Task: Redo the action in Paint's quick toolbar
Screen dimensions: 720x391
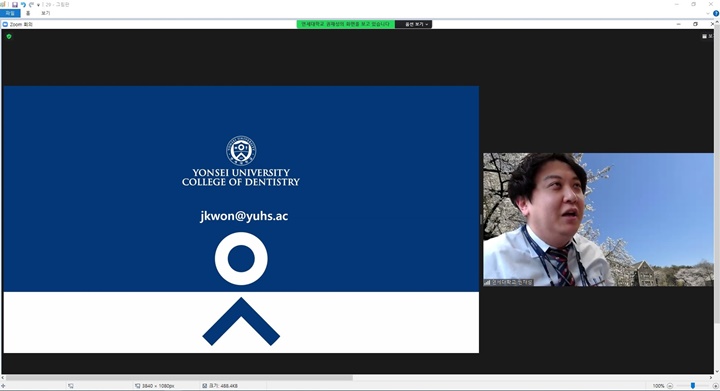Action: 31,5
